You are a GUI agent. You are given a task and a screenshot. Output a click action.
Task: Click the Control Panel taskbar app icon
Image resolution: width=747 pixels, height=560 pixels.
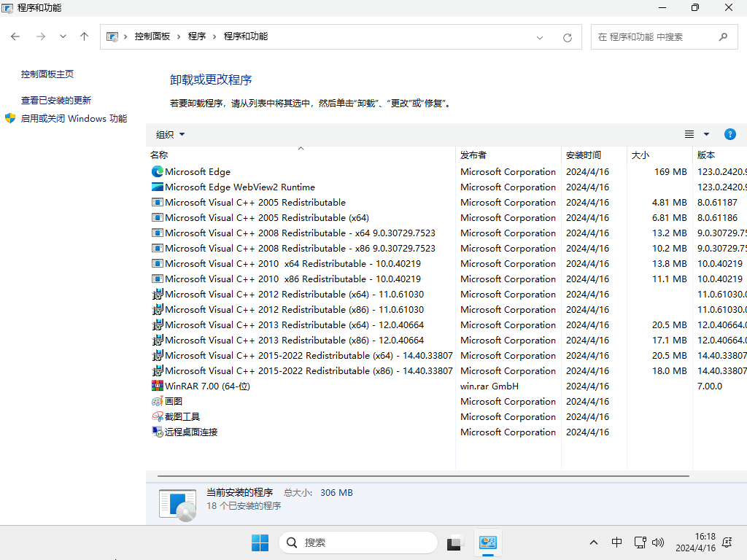point(488,542)
